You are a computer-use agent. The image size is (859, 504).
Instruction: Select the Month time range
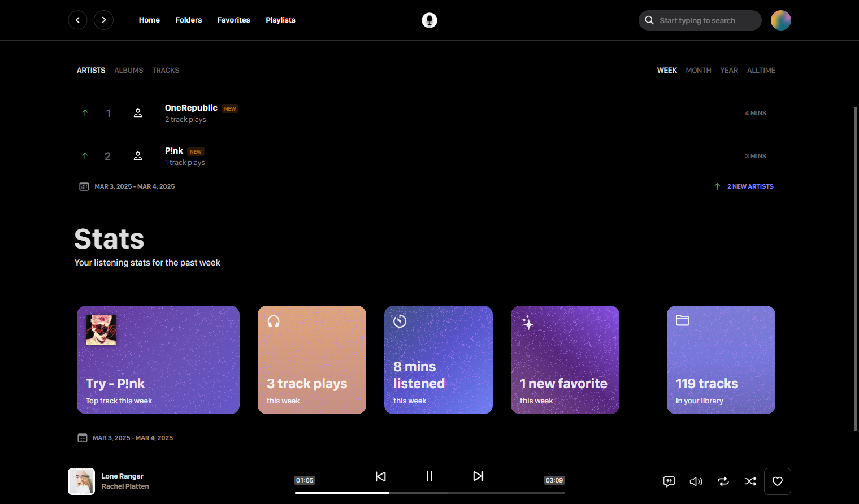click(x=699, y=70)
